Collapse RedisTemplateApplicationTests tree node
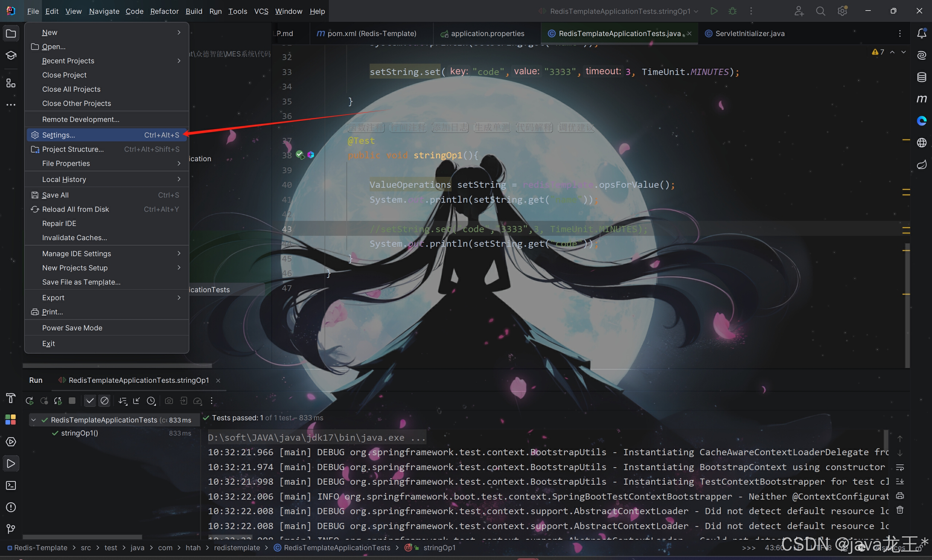 click(34, 420)
